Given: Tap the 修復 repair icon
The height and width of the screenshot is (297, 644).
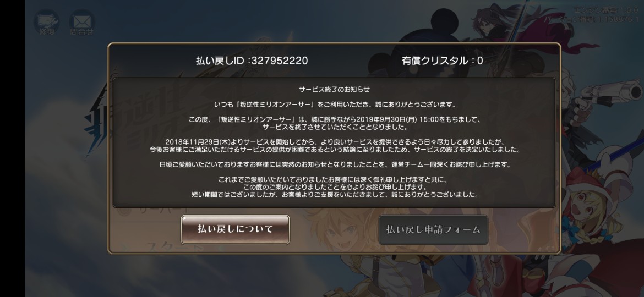Looking at the screenshot, I should [46, 22].
